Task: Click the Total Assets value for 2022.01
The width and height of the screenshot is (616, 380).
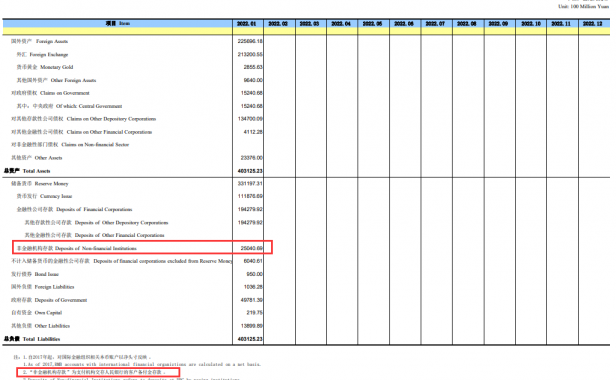Action: tap(250, 171)
